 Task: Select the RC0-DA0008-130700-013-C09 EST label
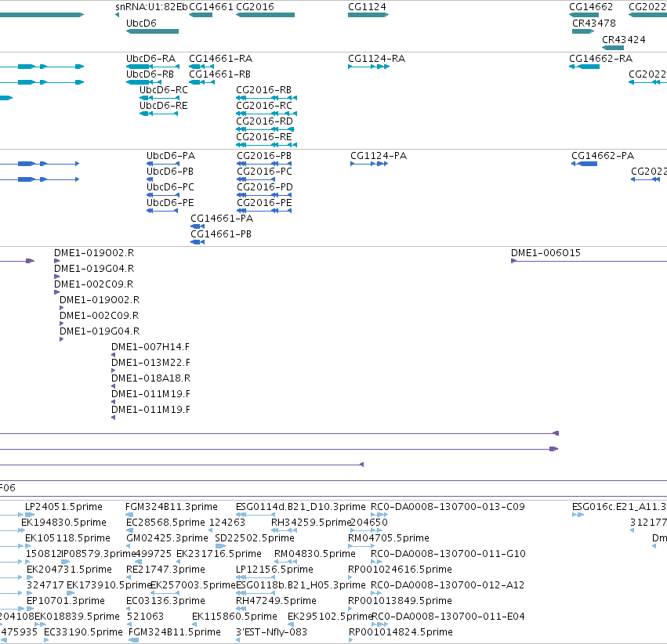pos(448,507)
